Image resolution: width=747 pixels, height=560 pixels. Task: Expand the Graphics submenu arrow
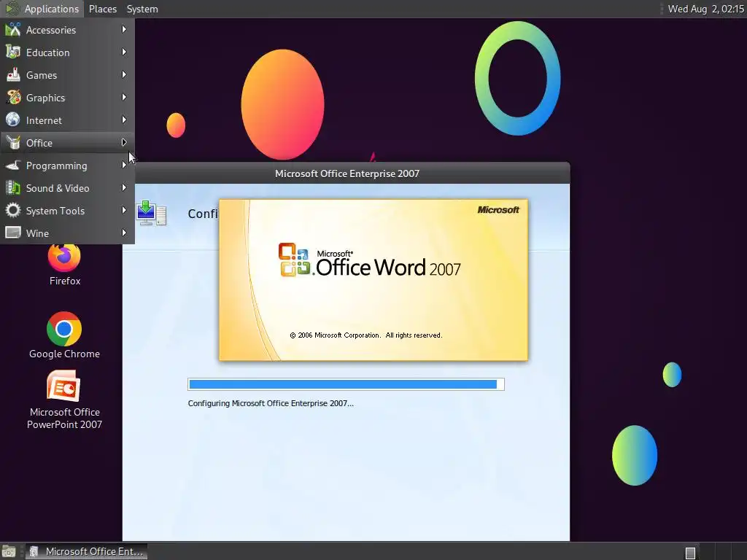[124, 97]
